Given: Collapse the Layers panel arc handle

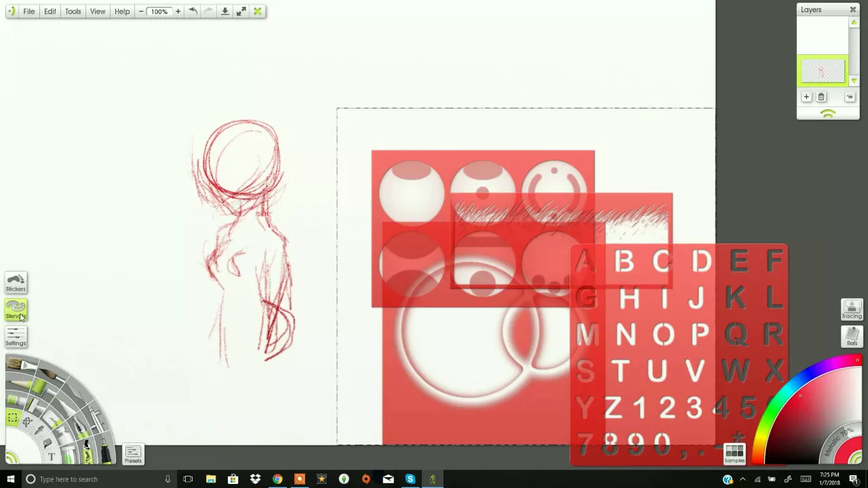Looking at the screenshot, I should [828, 114].
